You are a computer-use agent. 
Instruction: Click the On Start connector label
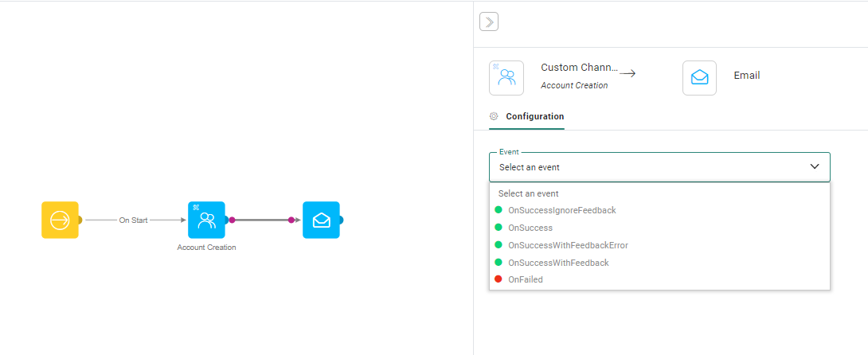133,220
